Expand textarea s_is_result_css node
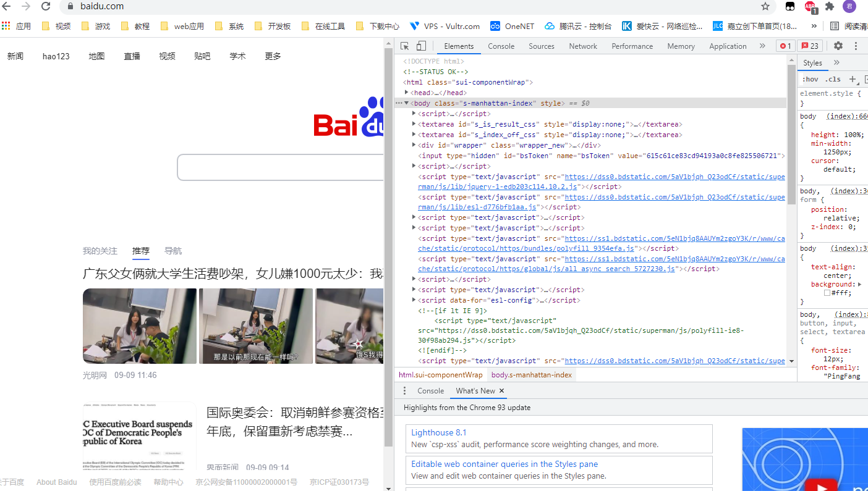 pyautogui.click(x=414, y=124)
